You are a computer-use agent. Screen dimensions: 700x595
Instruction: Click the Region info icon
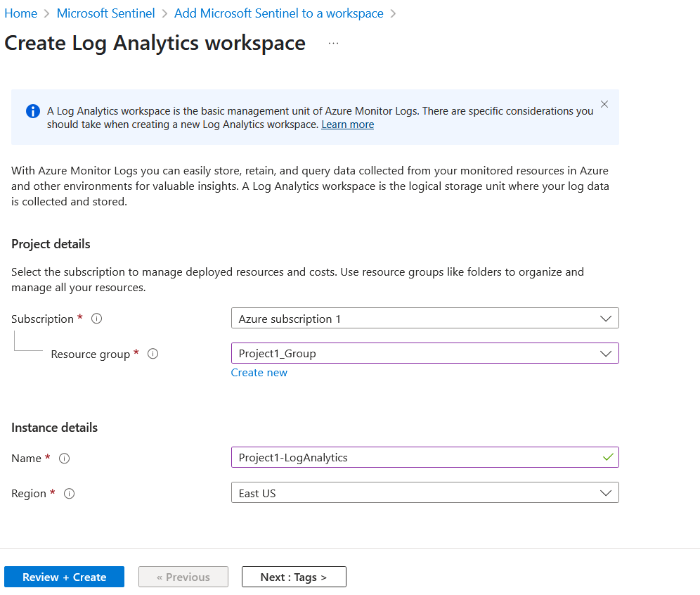pyautogui.click(x=69, y=494)
